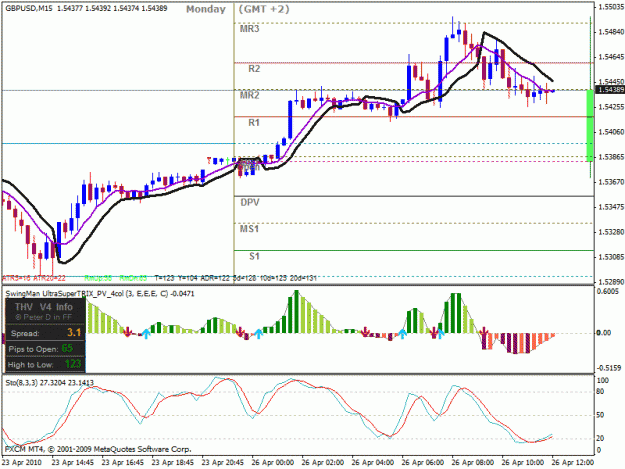The height and width of the screenshot is (469, 625).
Task: Select the 'T=123 Y=104 ADR=122' range text
Action: coord(192,278)
